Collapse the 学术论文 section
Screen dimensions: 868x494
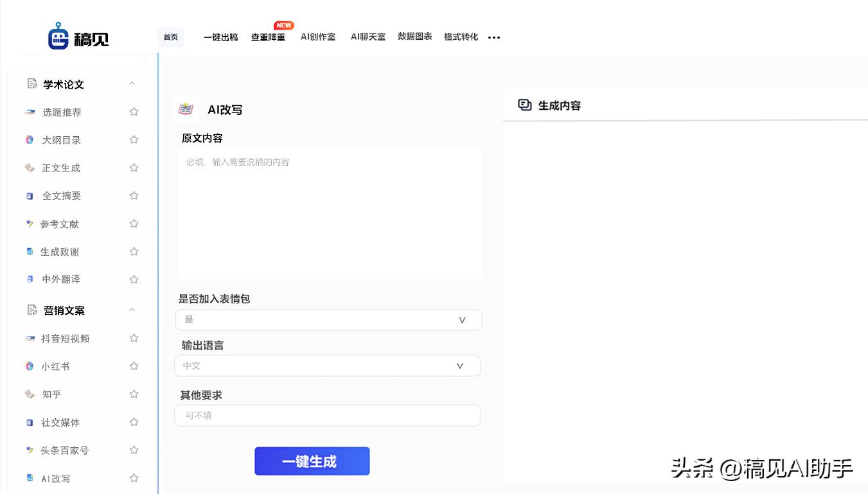click(x=132, y=84)
